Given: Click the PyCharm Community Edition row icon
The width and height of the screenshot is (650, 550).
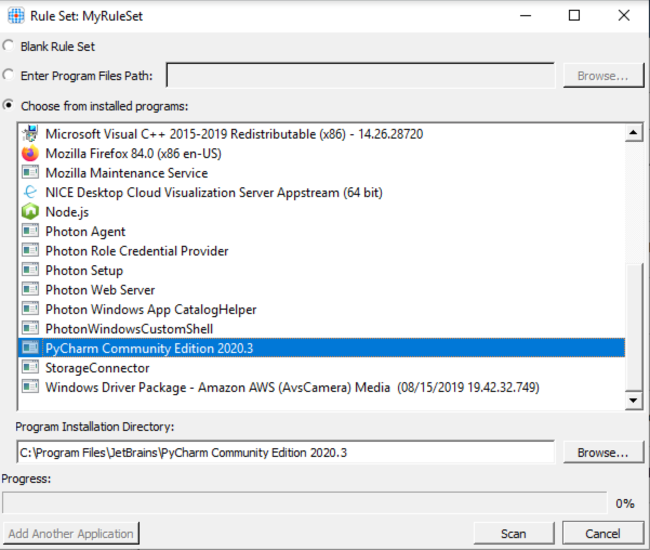Looking at the screenshot, I should pyautogui.click(x=30, y=348).
